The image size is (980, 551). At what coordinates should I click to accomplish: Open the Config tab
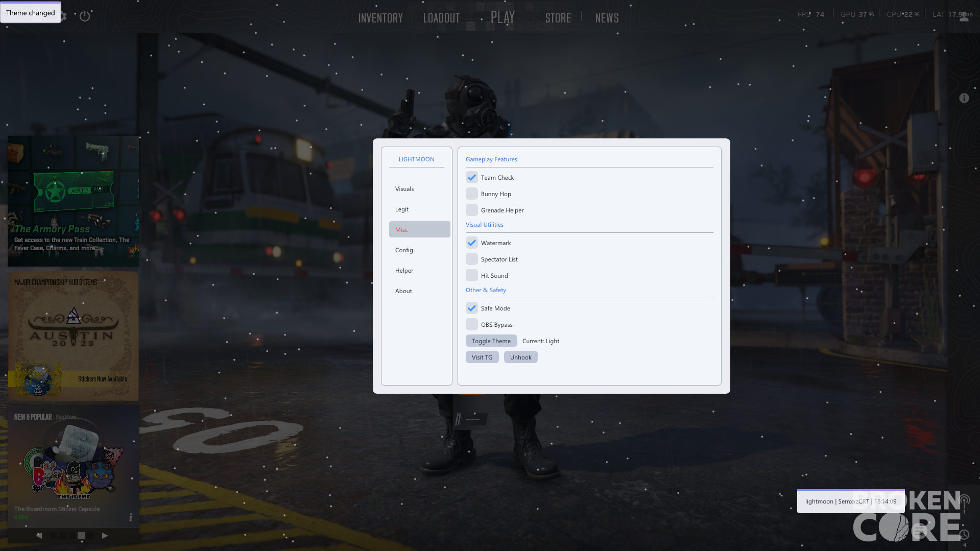(420, 250)
